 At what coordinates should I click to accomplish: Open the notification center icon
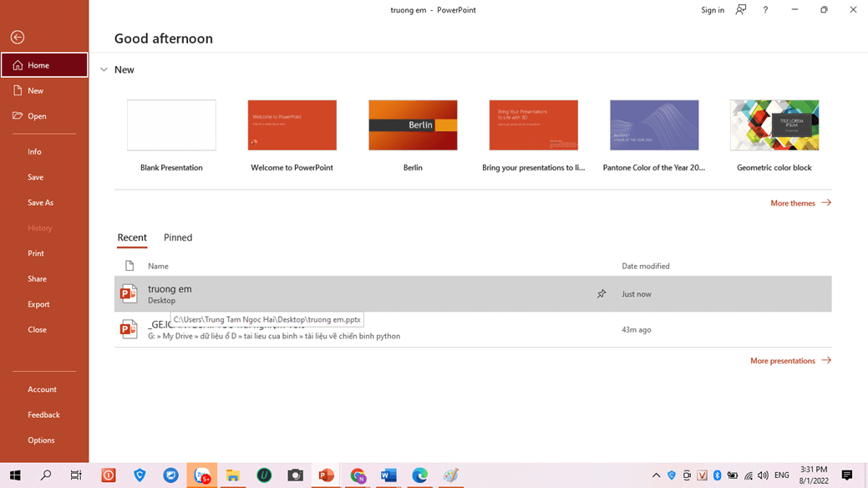click(x=846, y=475)
